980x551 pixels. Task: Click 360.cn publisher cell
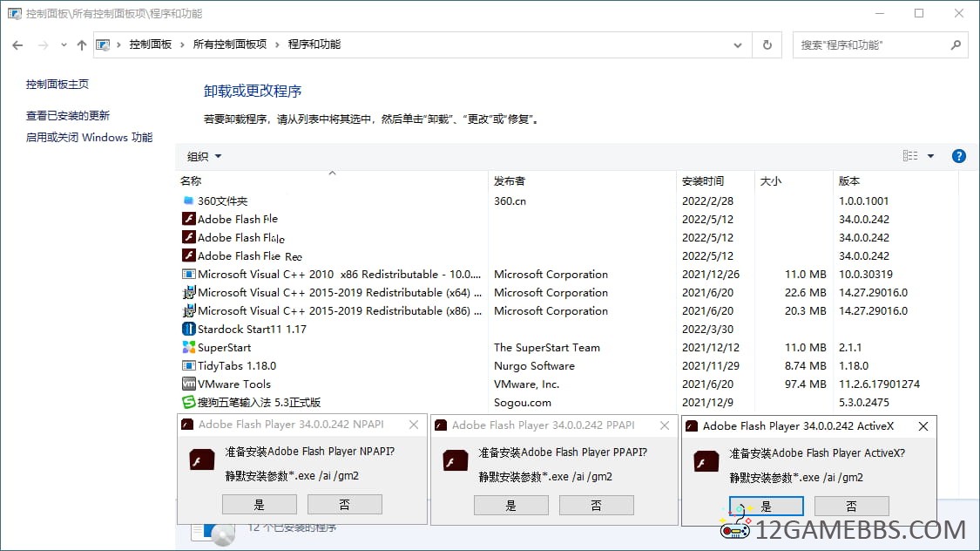point(510,201)
